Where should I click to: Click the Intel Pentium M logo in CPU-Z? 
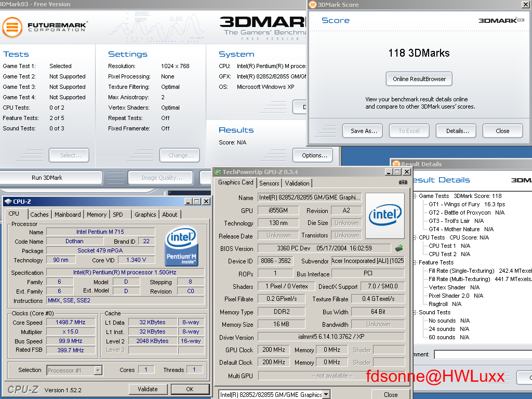click(181, 247)
